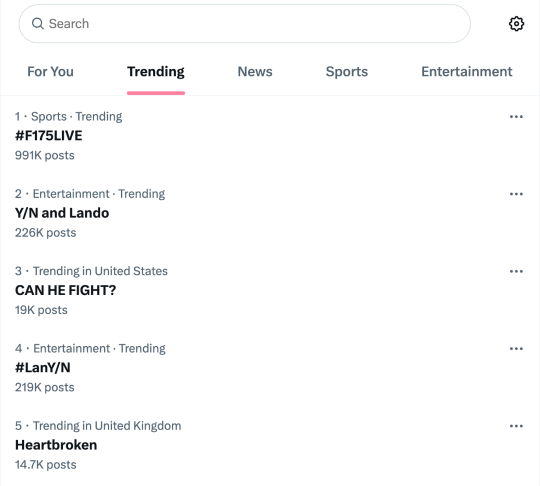Open the trends settings gear icon
The height and width of the screenshot is (486, 540).
(516, 24)
